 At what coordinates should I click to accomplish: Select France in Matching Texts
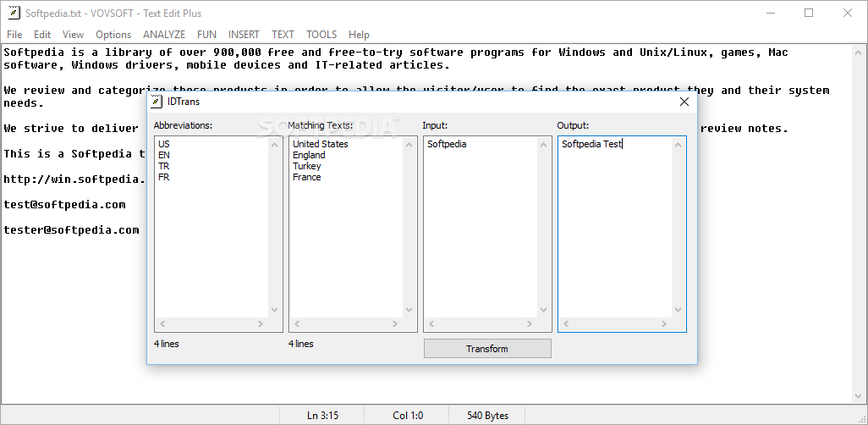click(307, 177)
